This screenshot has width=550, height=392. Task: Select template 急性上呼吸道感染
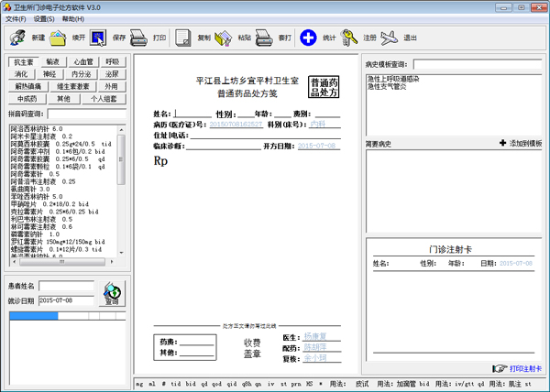393,79
